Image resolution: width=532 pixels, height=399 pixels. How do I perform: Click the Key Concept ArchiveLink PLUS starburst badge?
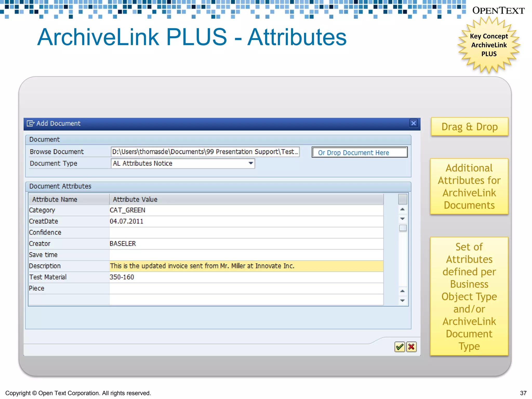pos(489,45)
